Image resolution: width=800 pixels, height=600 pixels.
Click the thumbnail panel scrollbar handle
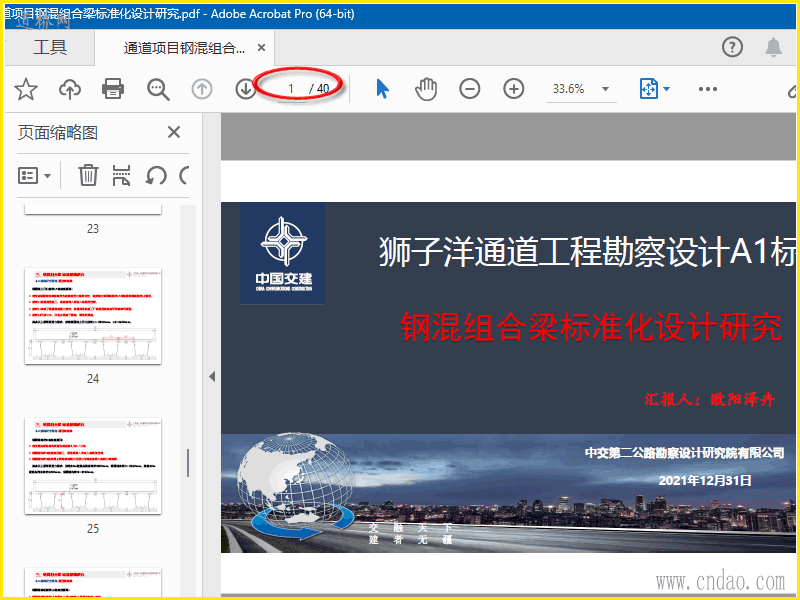[188, 463]
